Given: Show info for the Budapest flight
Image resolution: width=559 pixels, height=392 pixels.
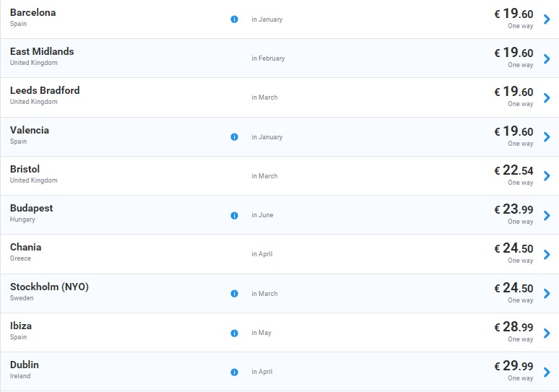Looking at the screenshot, I should 234,215.
